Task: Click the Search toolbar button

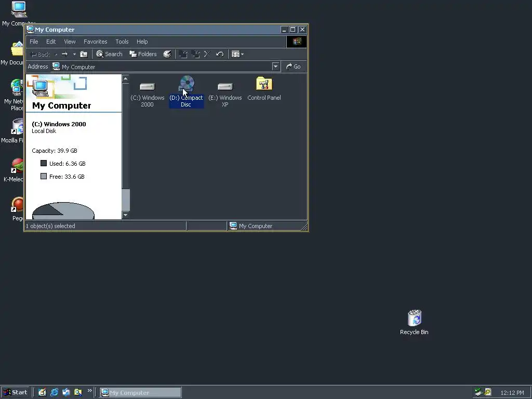Action: coord(109,54)
